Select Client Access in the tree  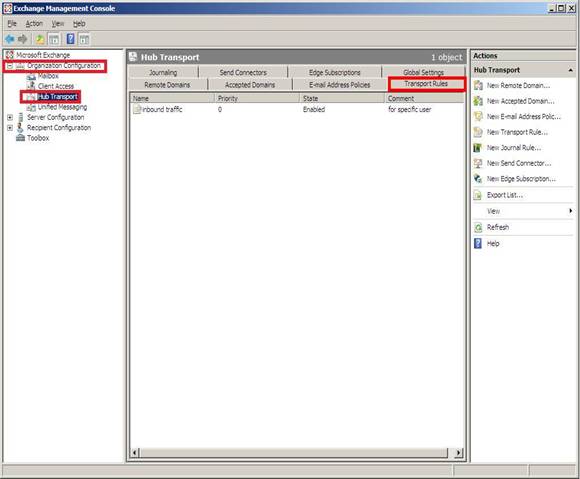pyautogui.click(x=56, y=86)
